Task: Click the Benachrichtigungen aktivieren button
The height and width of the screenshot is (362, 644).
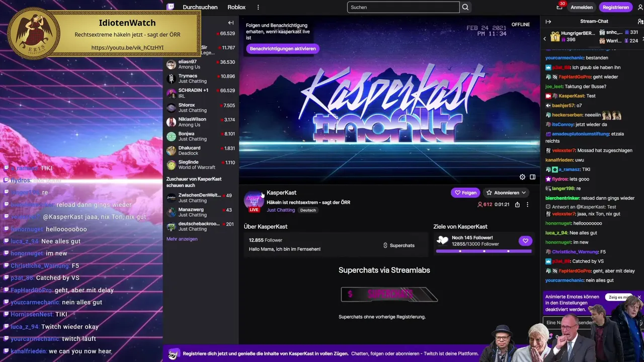Action: (283, 49)
